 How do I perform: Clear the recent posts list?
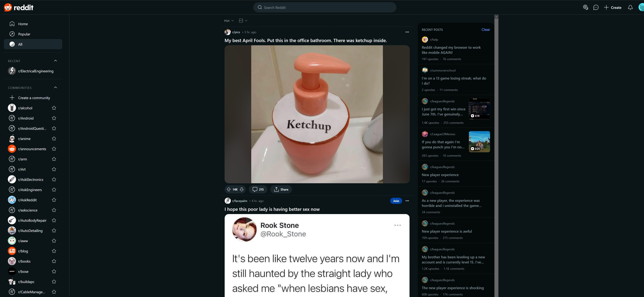(x=486, y=29)
